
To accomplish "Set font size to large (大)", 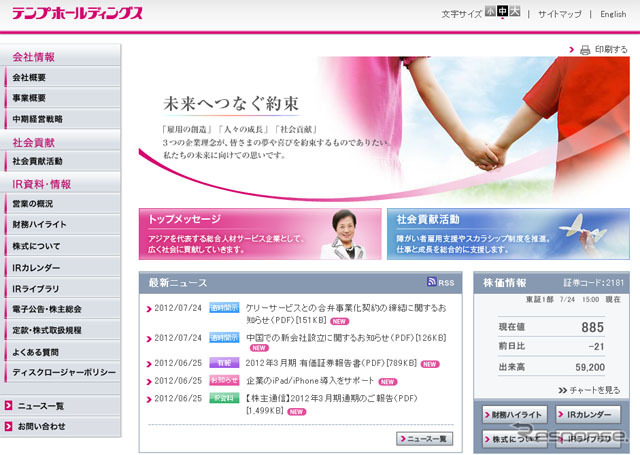I will point(515,11).
